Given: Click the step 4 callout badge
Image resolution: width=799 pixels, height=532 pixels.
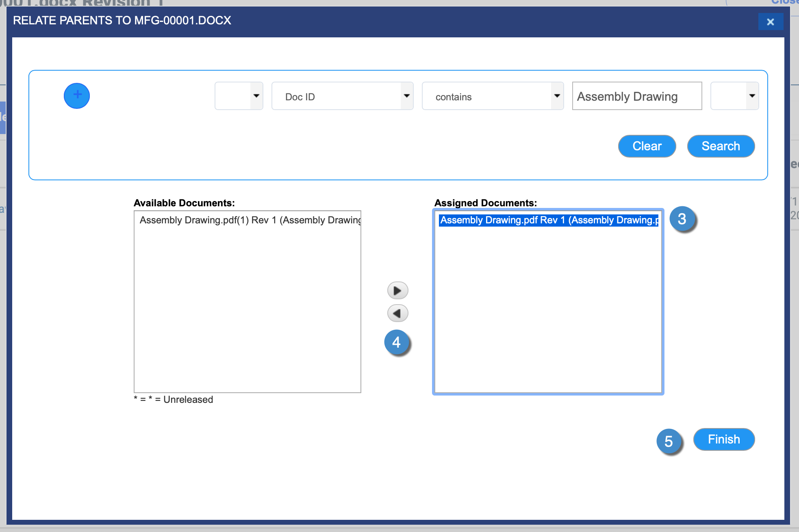Looking at the screenshot, I should point(397,342).
